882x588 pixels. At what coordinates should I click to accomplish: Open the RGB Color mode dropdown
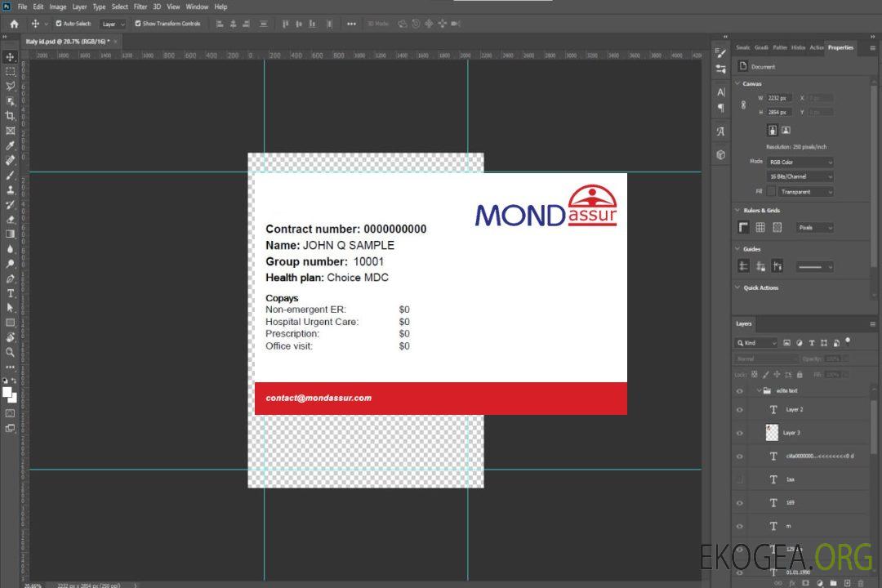pyautogui.click(x=800, y=162)
